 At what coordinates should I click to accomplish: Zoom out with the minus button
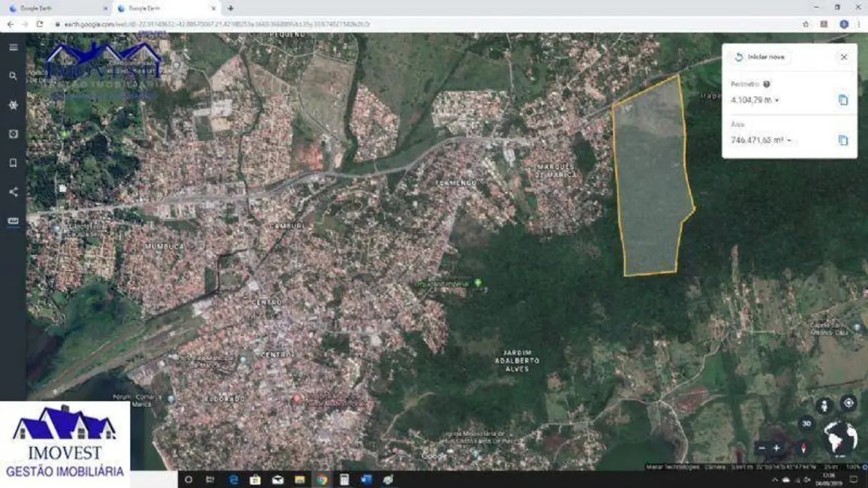point(761,448)
